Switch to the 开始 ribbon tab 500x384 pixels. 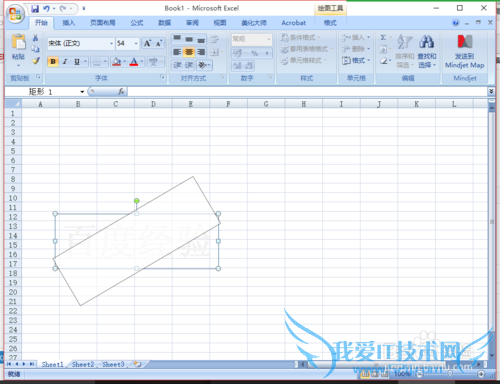(x=41, y=23)
